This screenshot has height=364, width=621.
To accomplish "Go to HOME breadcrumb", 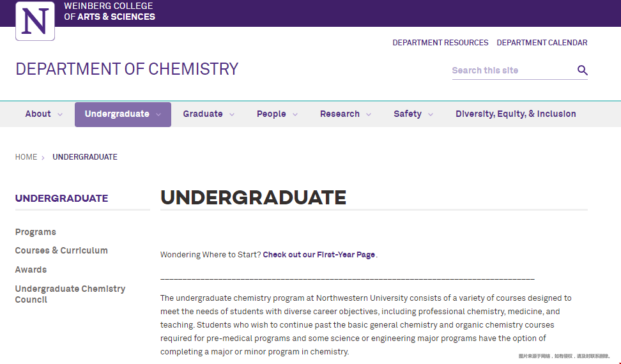I will coord(26,157).
